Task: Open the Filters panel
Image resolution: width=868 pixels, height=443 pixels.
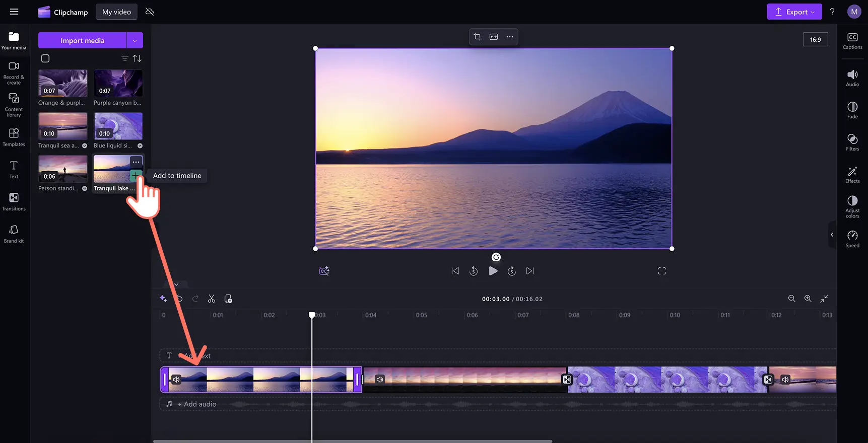Action: [852, 142]
